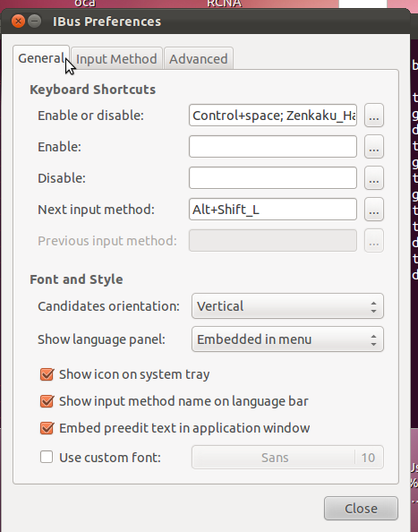Click the "Show language panel:" label
The image size is (418, 532).
click(x=101, y=339)
